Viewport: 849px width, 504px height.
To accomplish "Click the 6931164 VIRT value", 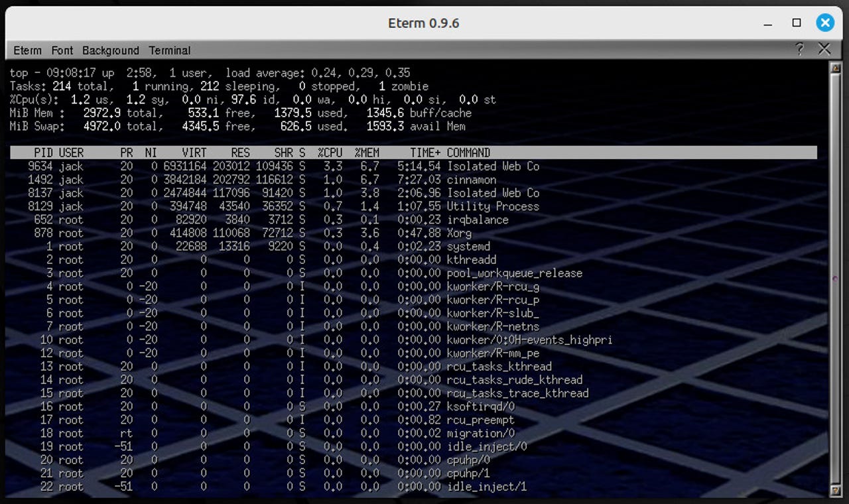I will tap(184, 166).
